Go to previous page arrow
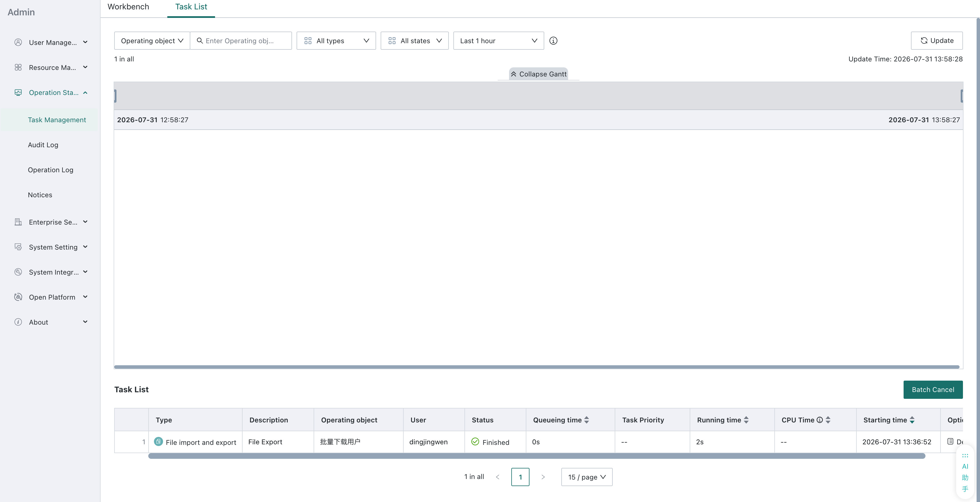 [x=498, y=477]
